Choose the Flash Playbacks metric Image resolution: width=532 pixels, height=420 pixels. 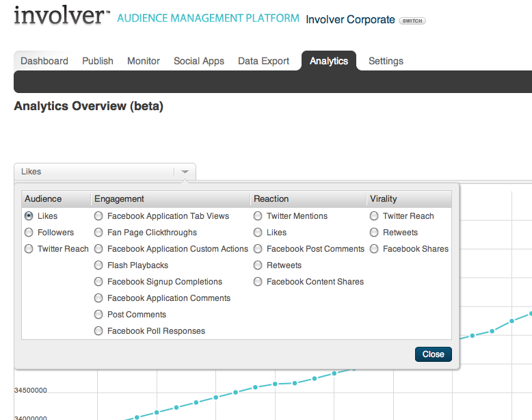(x=98, y=265)
